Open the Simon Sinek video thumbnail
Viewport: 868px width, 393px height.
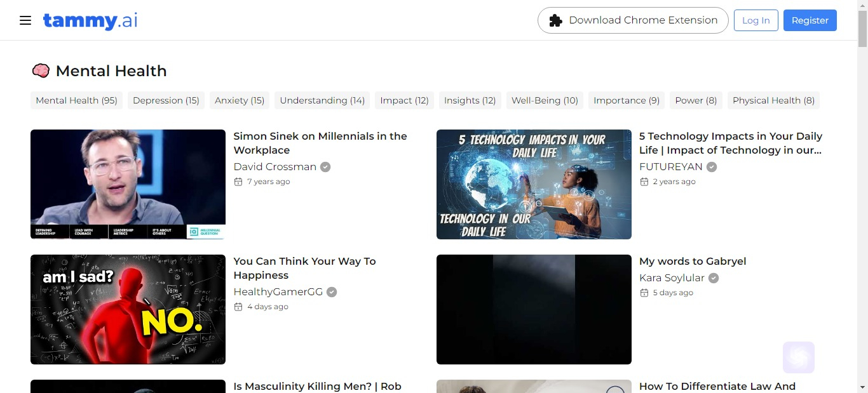tap(128, 184)
